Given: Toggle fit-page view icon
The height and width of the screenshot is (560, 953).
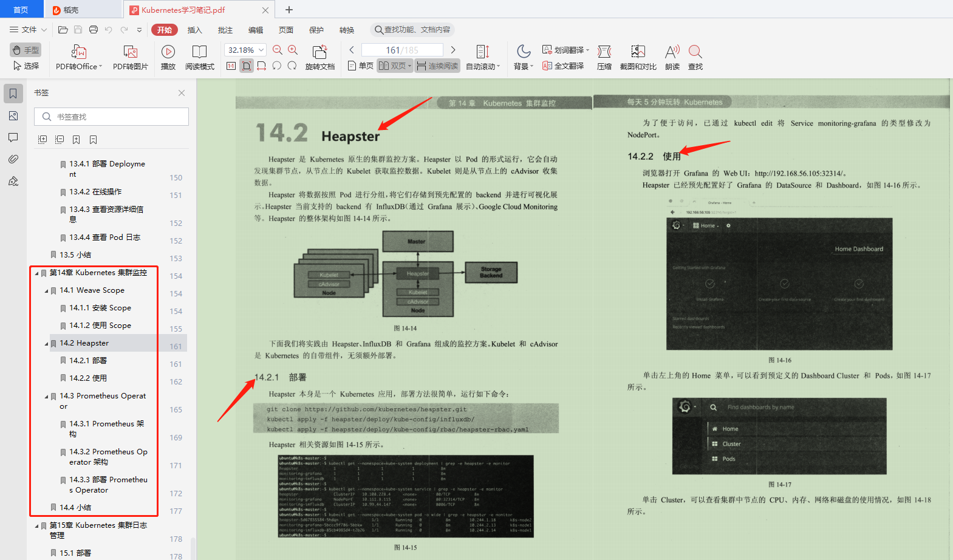Looking at the screenshot, I should point(247,66).
